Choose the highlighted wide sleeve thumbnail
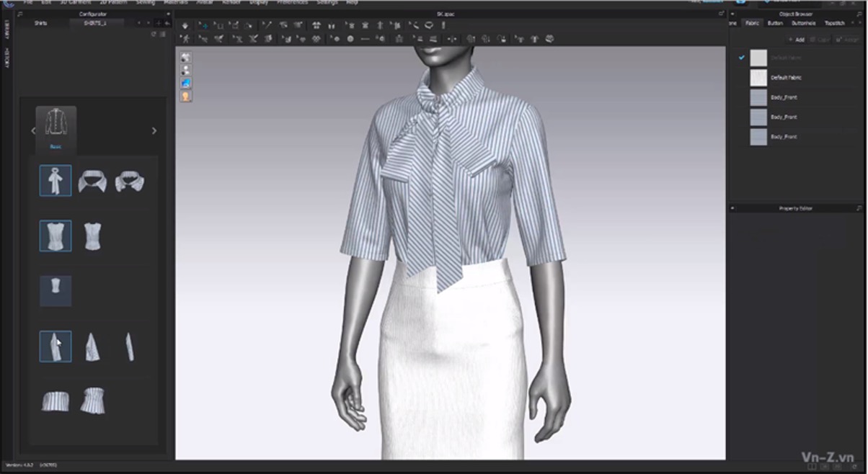 (56, 346)
